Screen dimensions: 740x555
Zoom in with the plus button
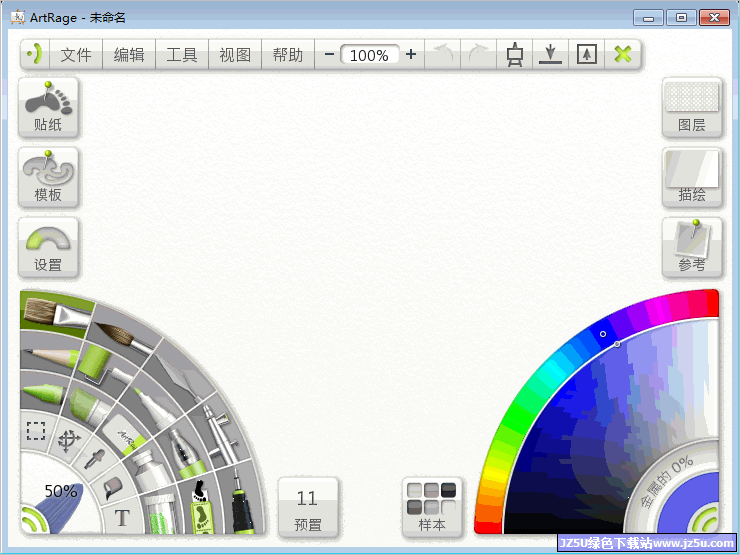pyautogui.click(x=411, y=55)
